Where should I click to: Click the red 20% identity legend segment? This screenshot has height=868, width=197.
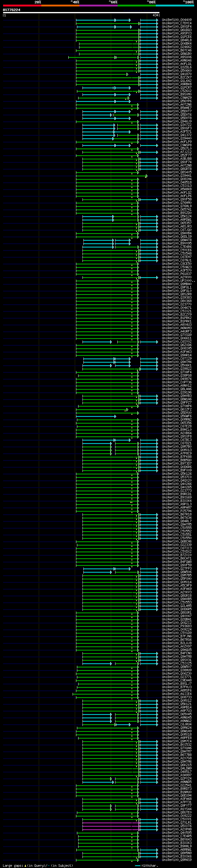click(22, 6)
